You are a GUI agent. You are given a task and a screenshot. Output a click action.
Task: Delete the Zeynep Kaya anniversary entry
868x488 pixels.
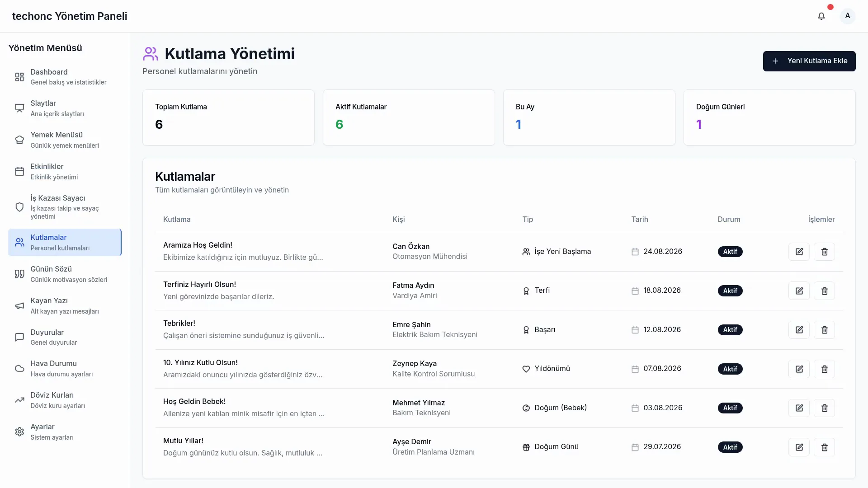coord(824,369)
